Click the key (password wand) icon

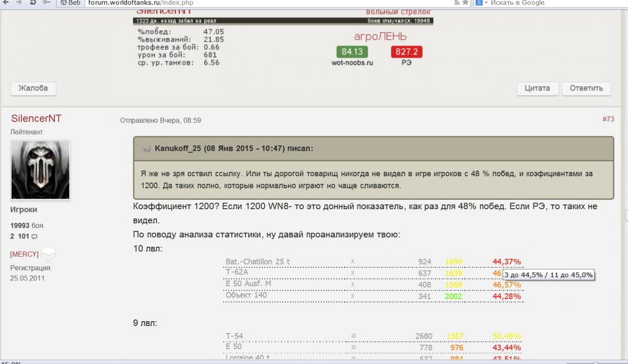(47, 3)
